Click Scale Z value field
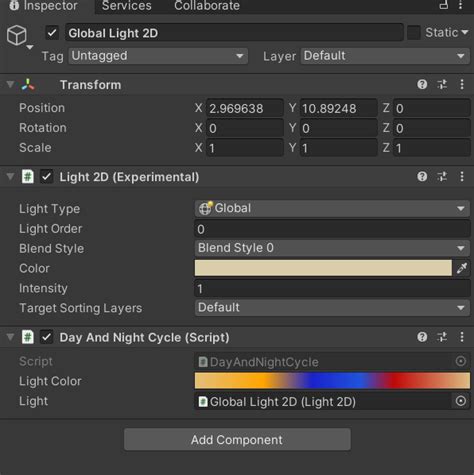The height and width of the screenshot is (475, 474). (431, 148)
